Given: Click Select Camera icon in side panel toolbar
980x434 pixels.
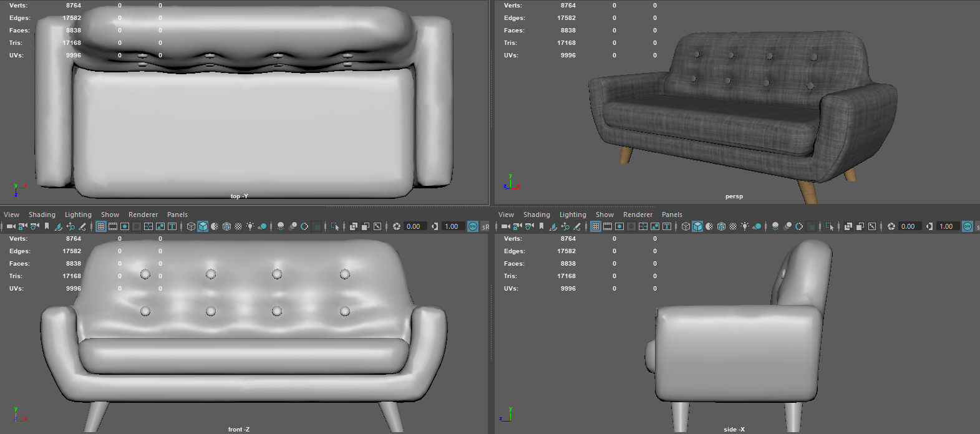Looking at the screenshot, I should click(x=506, y=226).
